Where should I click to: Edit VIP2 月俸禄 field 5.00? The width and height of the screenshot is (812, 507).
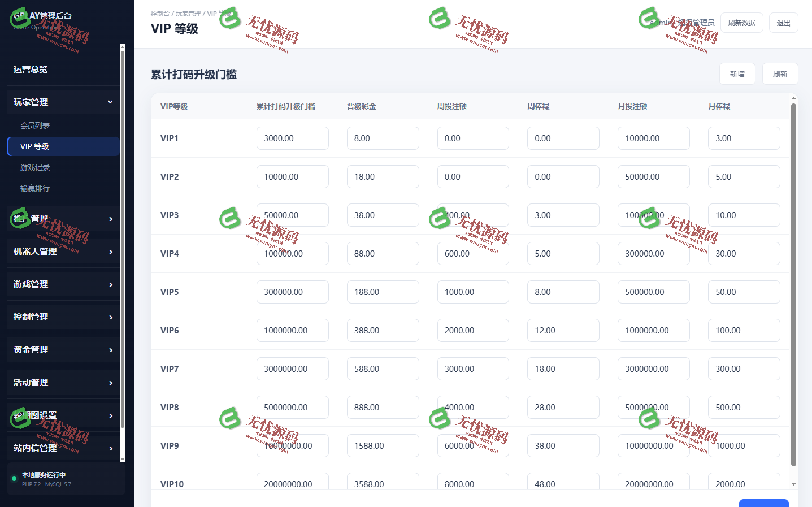pyautogui.click(x=744, y=176)
